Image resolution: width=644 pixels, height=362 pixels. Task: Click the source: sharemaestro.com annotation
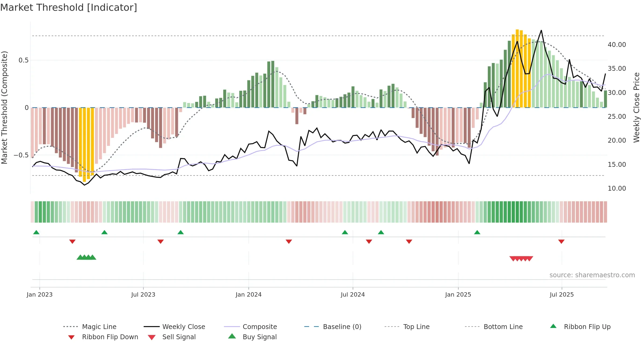coord(592,275)
